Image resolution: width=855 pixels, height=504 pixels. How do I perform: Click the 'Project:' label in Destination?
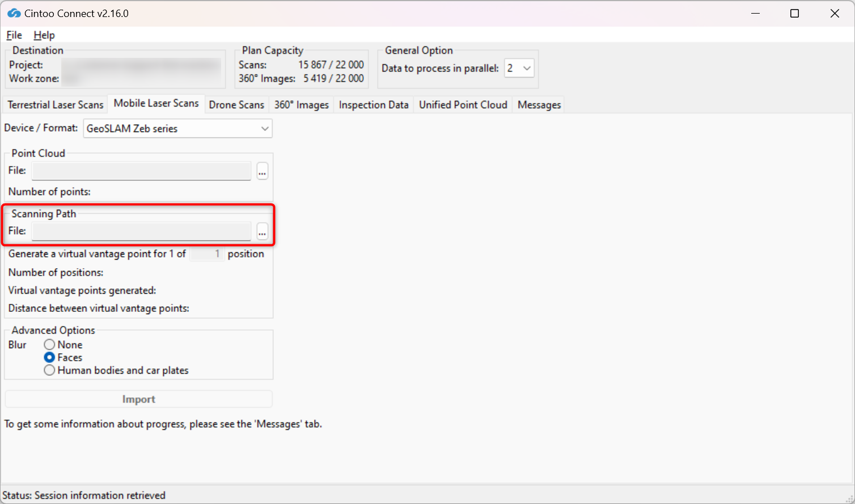(26, 65)
